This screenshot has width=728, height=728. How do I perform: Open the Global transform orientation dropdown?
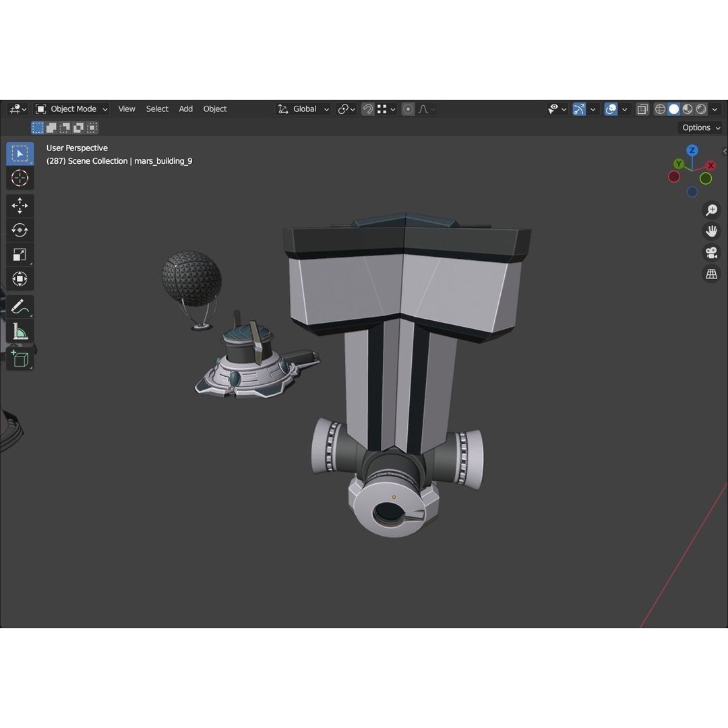click(303, 109)
